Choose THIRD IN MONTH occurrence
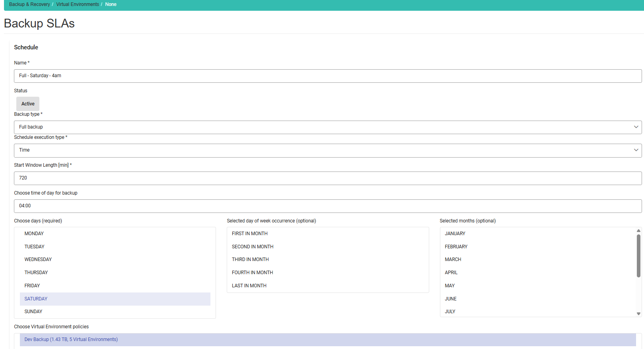 (328, 259)
